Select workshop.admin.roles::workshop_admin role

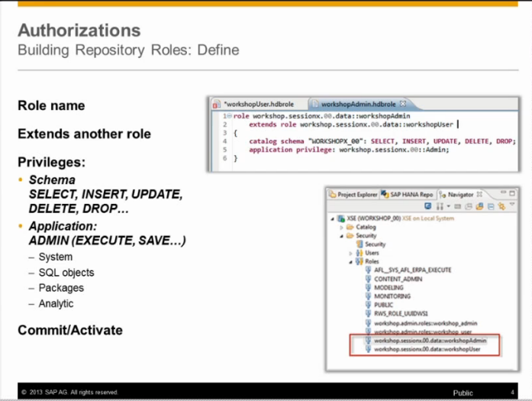point(425,323)
